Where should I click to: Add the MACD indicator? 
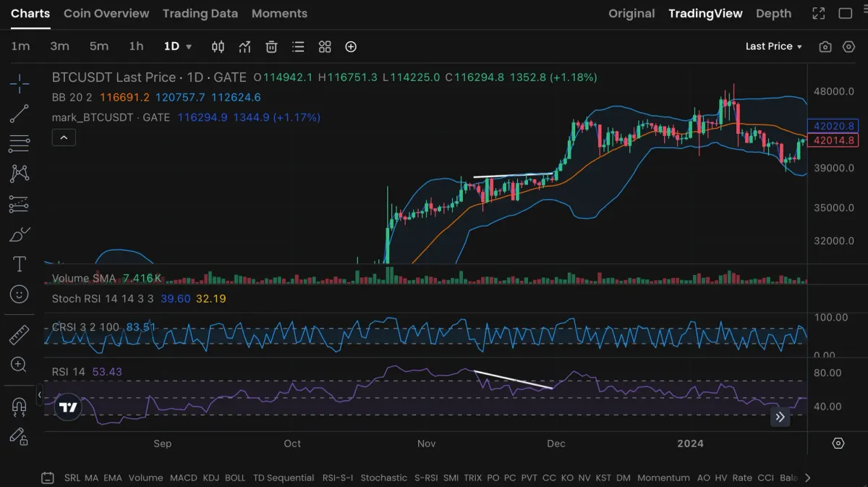(x=182, y=478)
